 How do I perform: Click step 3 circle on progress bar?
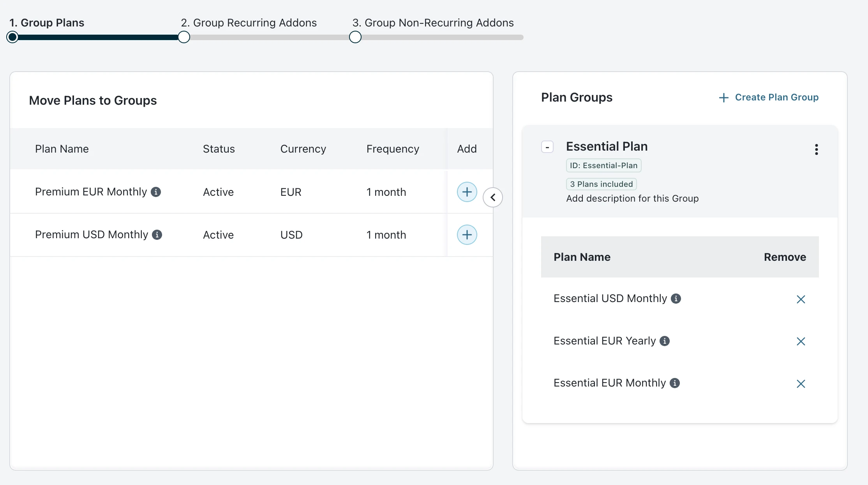click(355, 37)
